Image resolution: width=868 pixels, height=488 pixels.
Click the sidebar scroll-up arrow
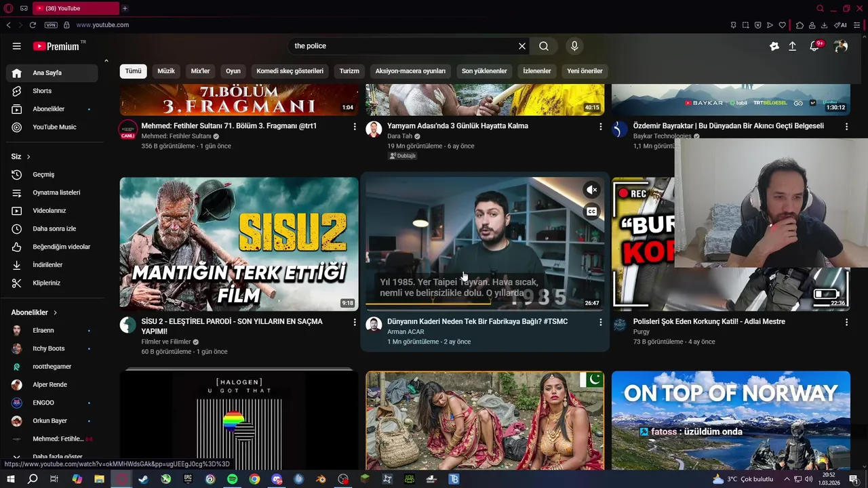106,61
